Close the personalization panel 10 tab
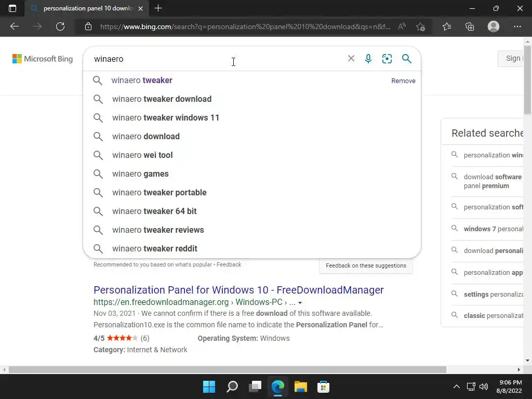Viewport: 532px width, 399px height. click(x=140, y=8)
